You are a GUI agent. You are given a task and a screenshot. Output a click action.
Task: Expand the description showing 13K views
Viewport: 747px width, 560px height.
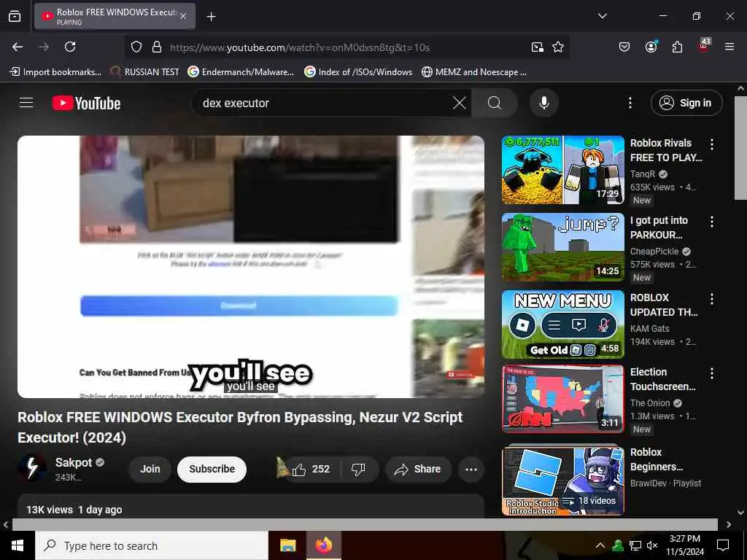point(251,508)
